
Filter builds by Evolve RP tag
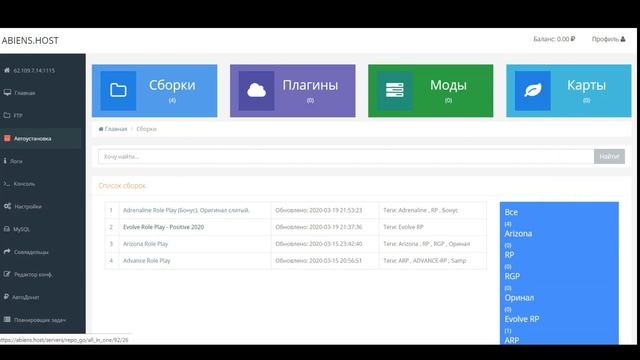click(x=522, y=319)
